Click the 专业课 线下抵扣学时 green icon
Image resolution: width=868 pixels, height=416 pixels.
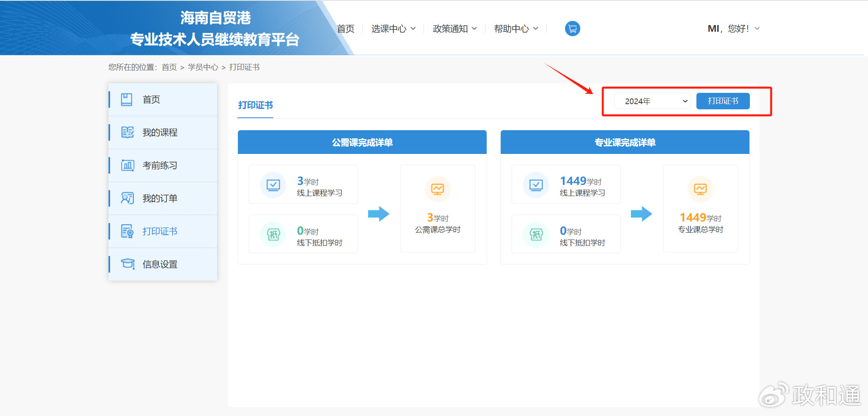pyautogui.click(x=536, y=235)
